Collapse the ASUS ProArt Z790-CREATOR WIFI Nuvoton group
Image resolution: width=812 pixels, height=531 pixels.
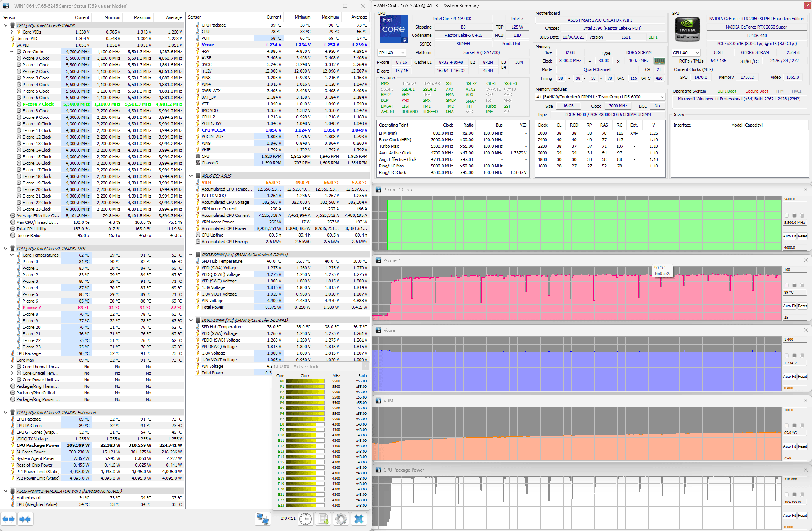[x=6, y=491]
